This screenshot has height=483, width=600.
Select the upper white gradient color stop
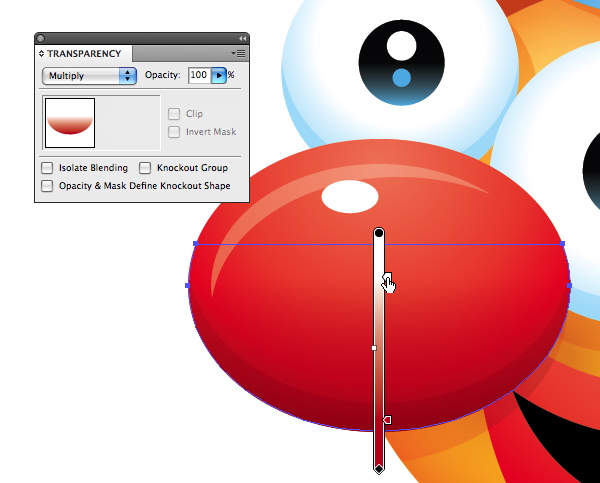pos(387,277)
